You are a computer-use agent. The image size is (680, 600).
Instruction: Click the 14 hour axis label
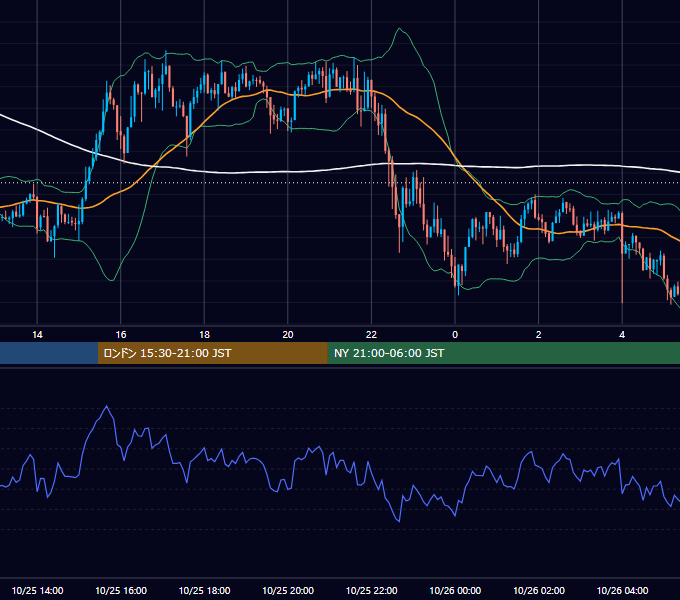[37, 335]
